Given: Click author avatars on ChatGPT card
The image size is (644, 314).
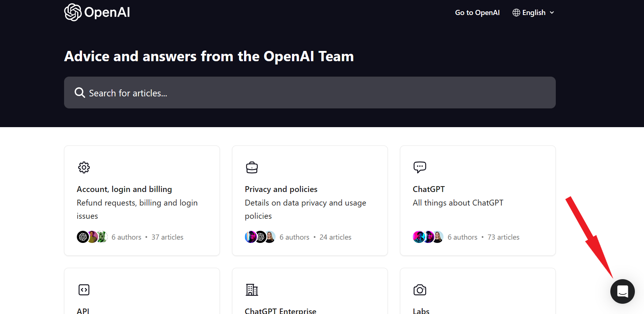Looking at the screenshot, I should [428, 237].
